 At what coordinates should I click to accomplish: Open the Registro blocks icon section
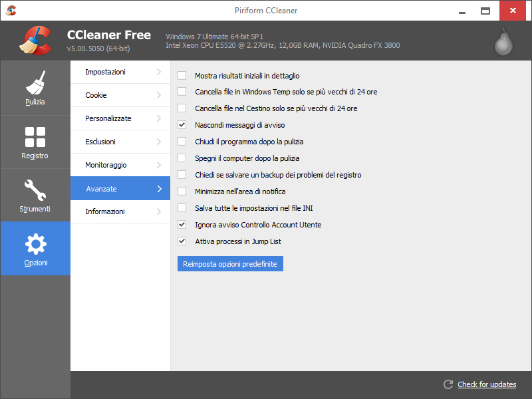35,137
